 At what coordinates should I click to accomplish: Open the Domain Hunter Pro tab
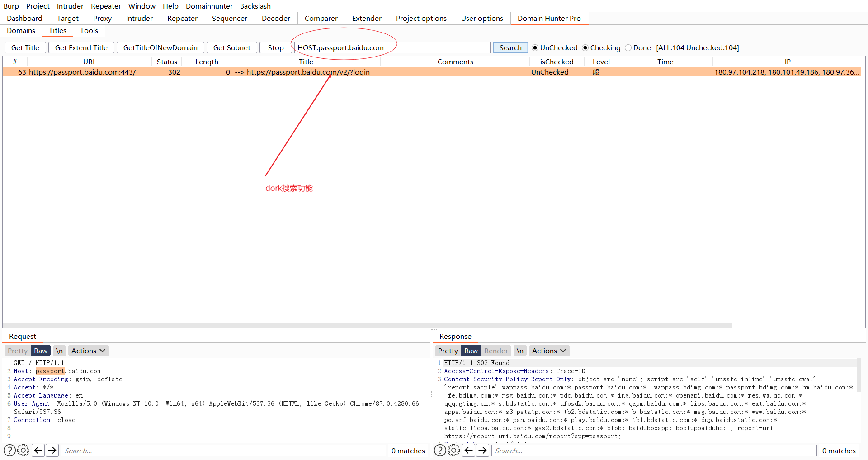point(549,18)
